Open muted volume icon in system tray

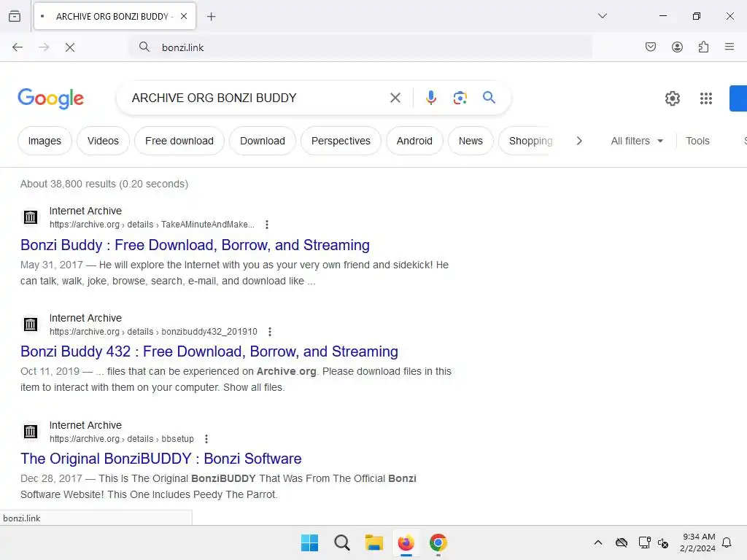click(663, 542)
